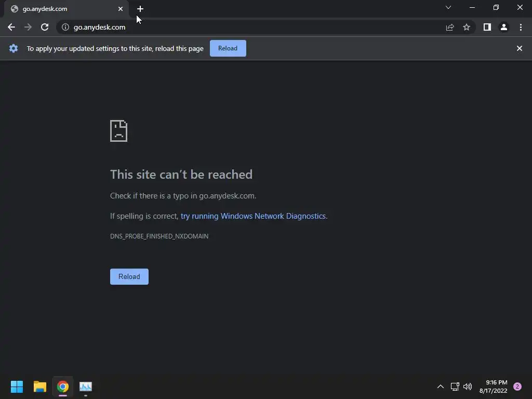Open the volume tray icon
This screenshot has height=399, width=532.
tap(468, 387)
